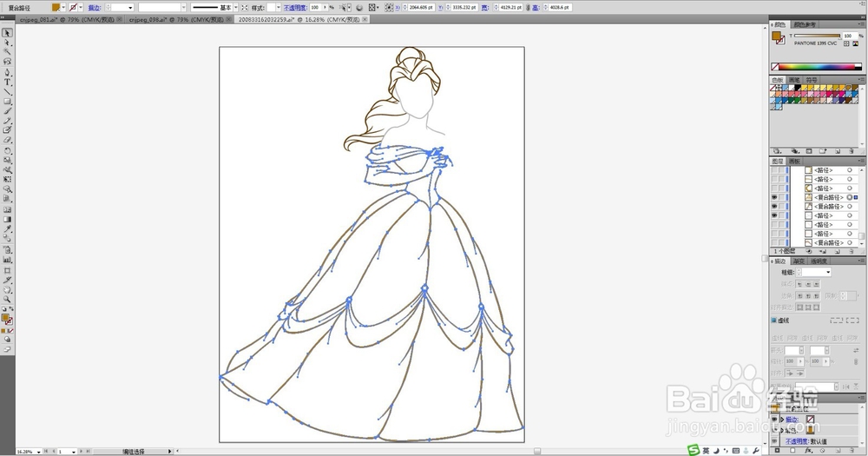Open Swatch Libraries menu icon
The image size is (868, 456).
[777, 151]
